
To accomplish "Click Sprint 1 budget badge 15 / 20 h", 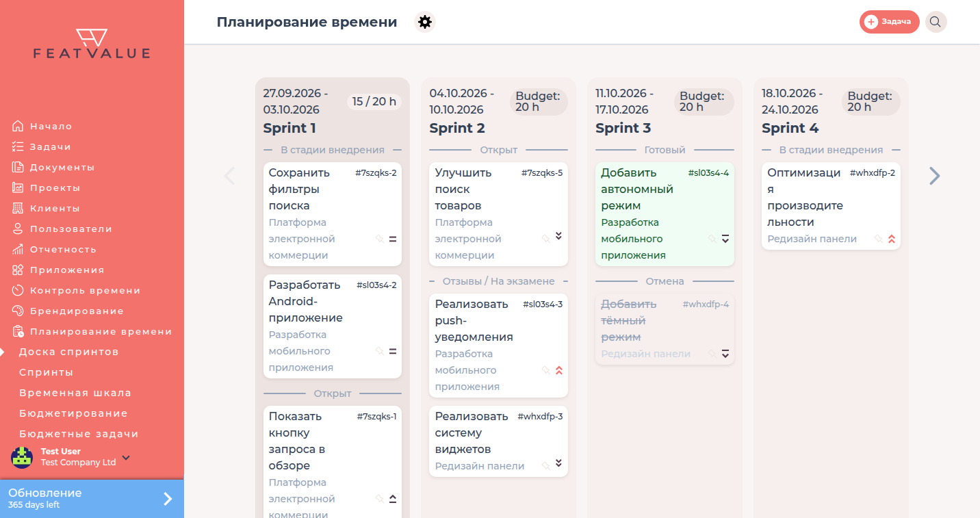I will click(374, 101).
